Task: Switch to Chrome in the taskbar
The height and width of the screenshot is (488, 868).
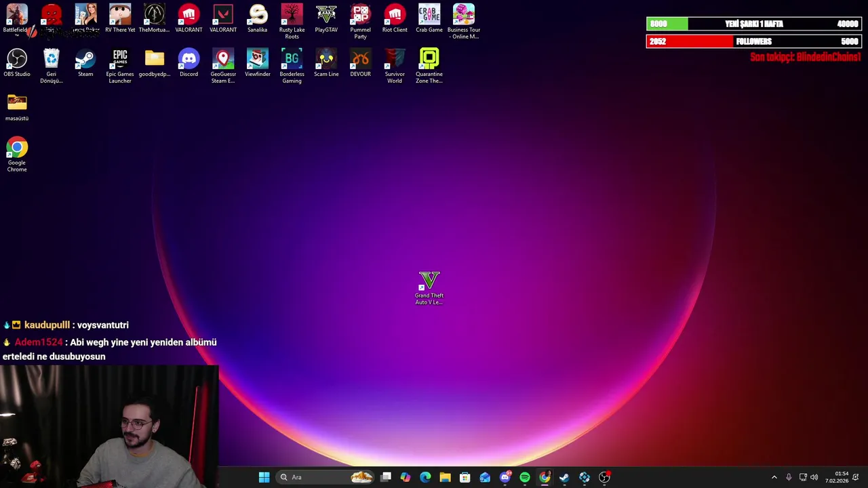Action: click(545, 477)
